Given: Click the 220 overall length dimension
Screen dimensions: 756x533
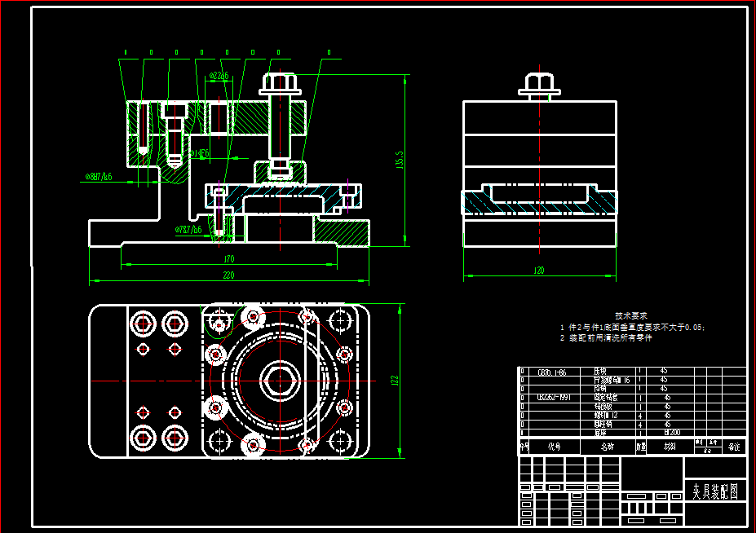Looking at the screenshot, I should [228, 275].
